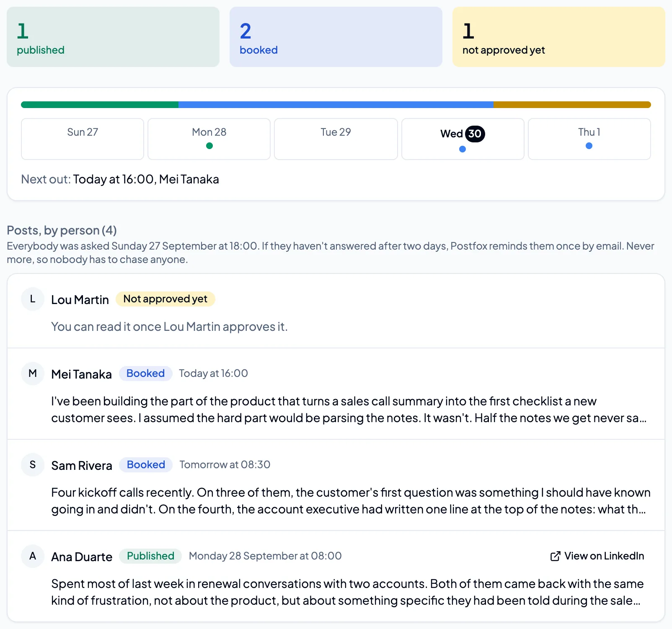Click the 'Everybody was asked Sunday 27 September' description
Screen dimensions: 672x629
click(x=331, y=253)
